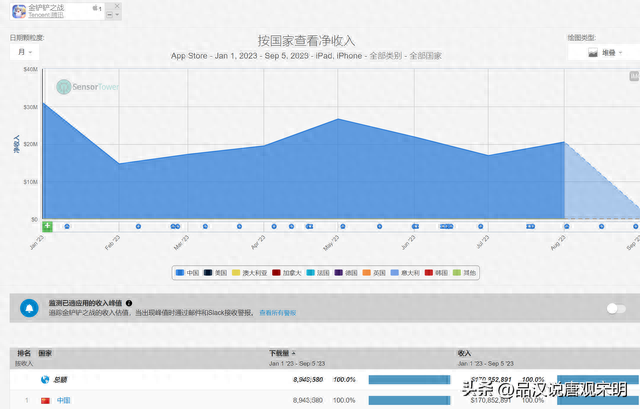Click the info icon beside 监测已选应用的收入峰值

pyautogui.click(x=129, y=303)
